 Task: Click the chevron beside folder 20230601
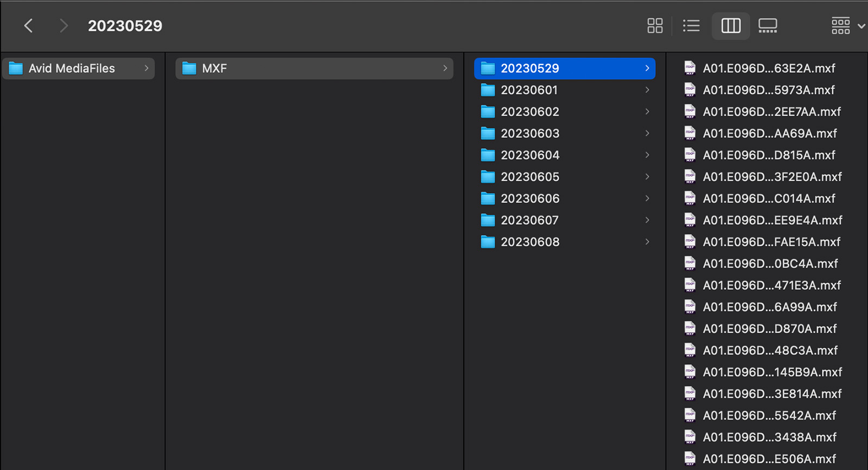click(x=647, y=90)
